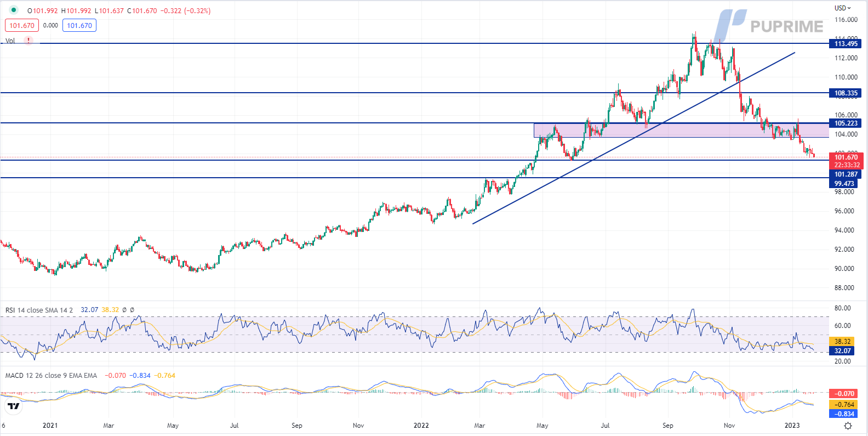This screenshot has height=436, width=868.
Task: Click the 101.287 price level label
Action: click(846, 174)
